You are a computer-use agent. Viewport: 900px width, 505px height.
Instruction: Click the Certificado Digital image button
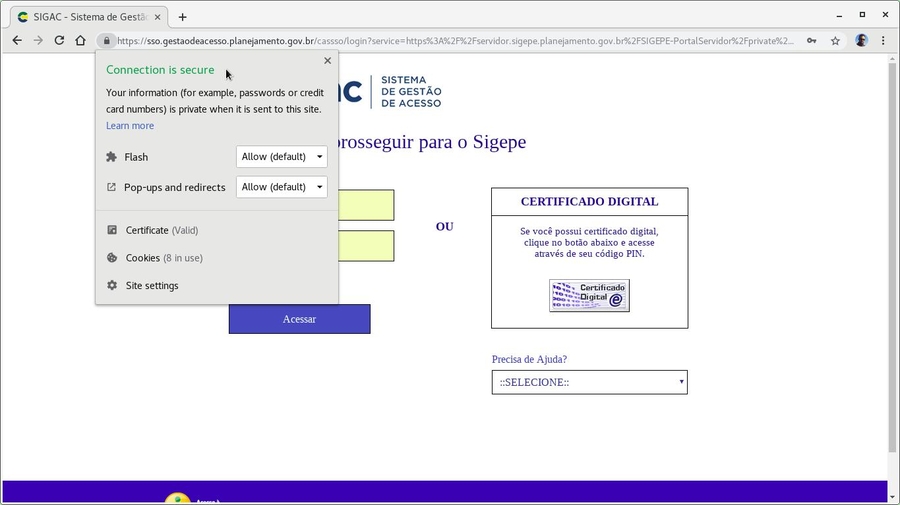[589, 296]
